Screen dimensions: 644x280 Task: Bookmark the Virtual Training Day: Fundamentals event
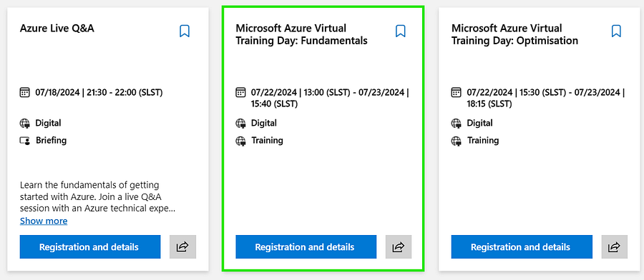click(x=401, y=31)
